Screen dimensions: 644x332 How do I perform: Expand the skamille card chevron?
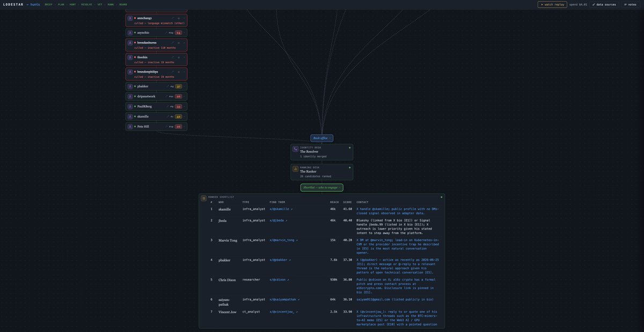pyautogui.click(x=185, y=116)
